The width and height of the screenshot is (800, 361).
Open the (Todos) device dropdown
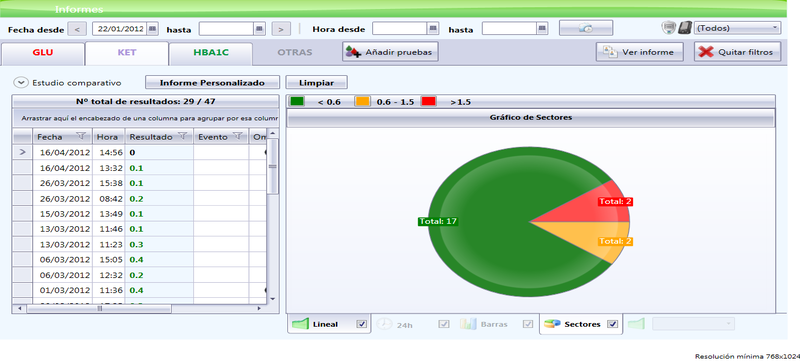(737, 28)
